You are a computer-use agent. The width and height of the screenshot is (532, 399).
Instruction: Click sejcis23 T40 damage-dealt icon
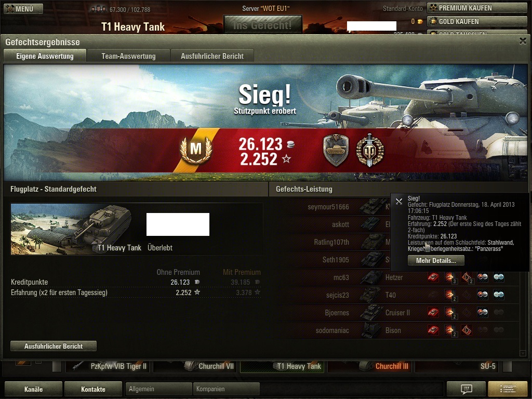(x=450, y=295)
